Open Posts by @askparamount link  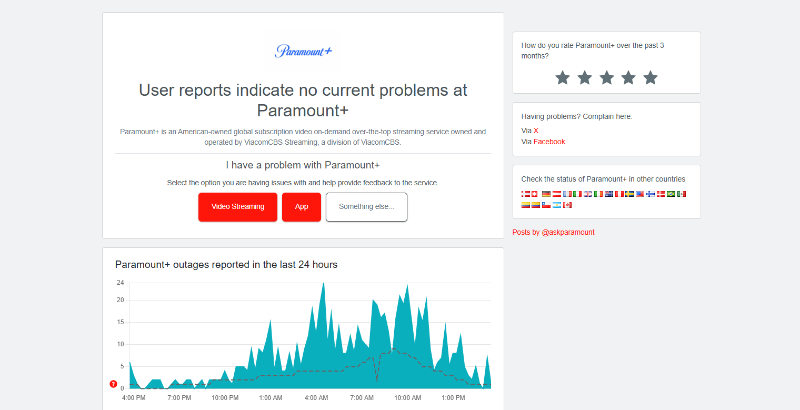coord(554,232)
